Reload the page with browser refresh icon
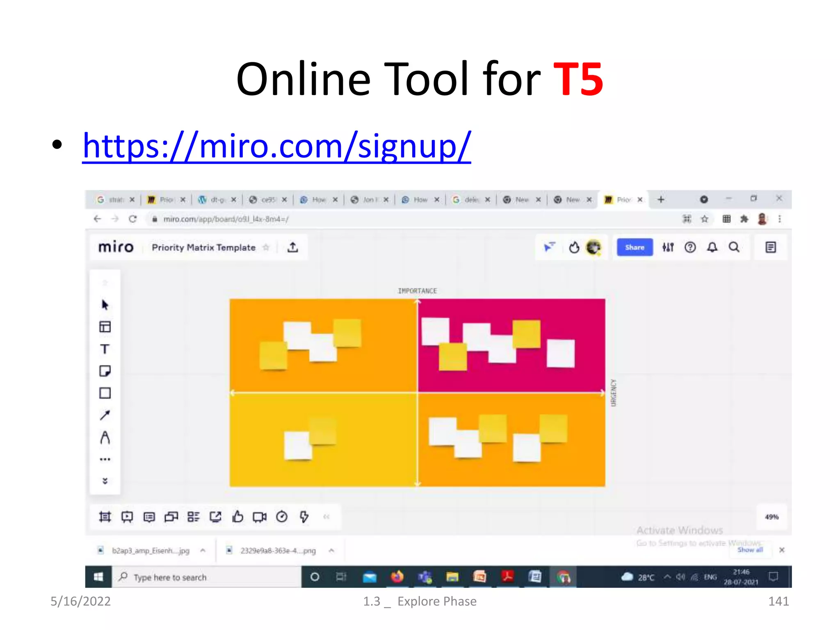 [x=132, y=219]
